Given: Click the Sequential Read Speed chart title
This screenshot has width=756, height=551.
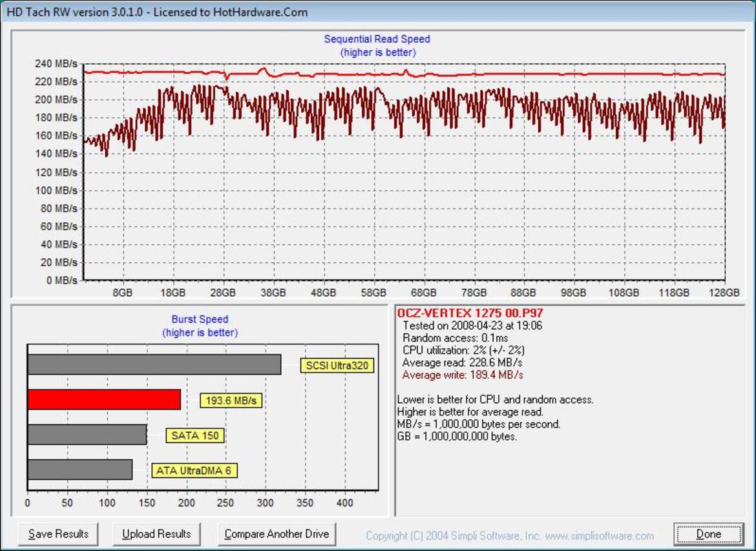Looking at the screenshot, I should coord(377,39).
